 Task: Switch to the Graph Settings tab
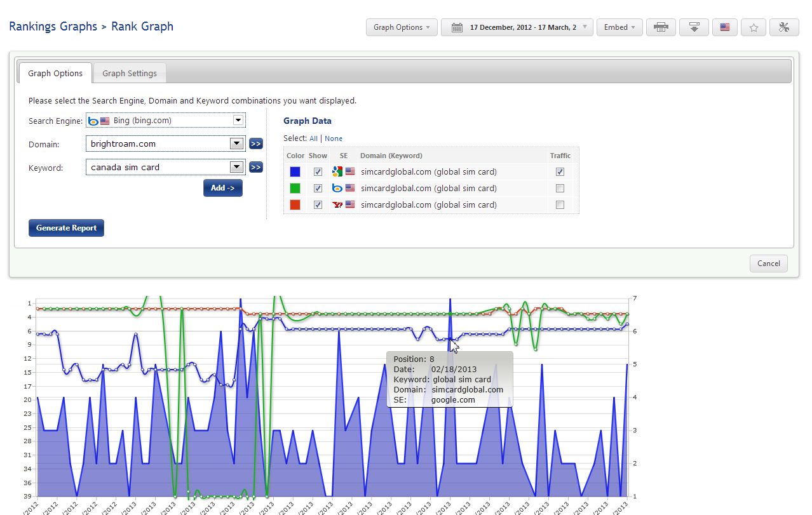(x=130, y=73)
